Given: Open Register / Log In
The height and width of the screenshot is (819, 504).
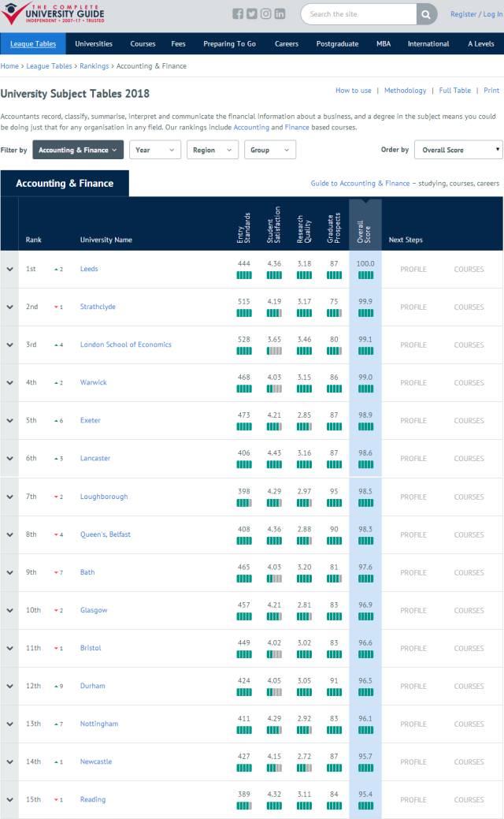Looking at the screenshot, I should [x=477, y=14].
